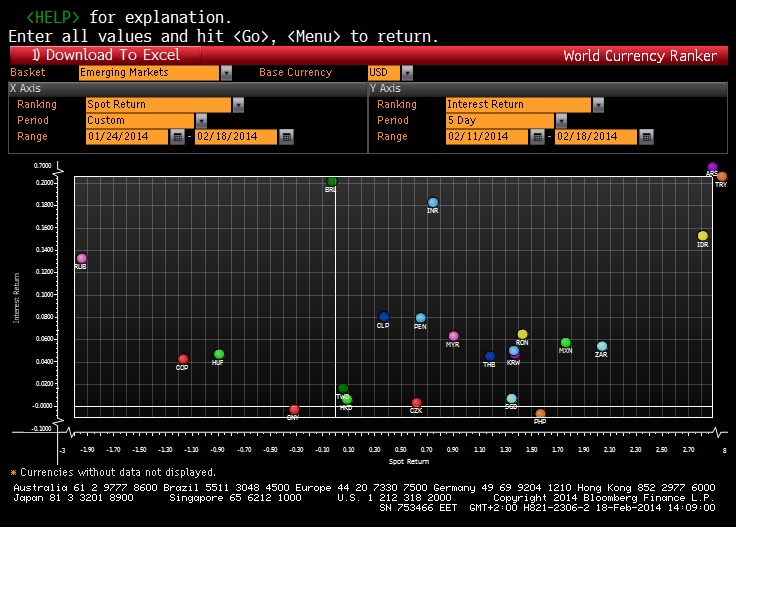Expand the Basket dropdown arrow
Viewport: 768px width, 614px height.
pos(226,73)
